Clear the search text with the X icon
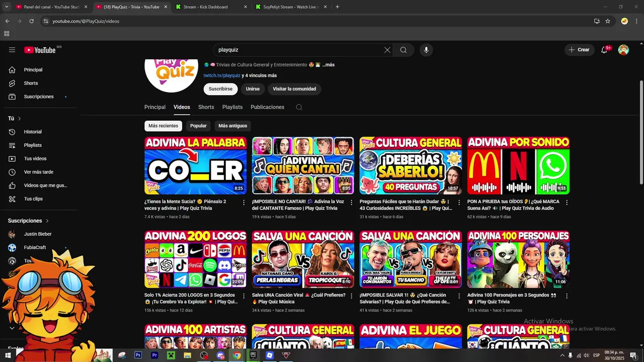Viewport: 644px width, 362px height. coord(387,50)
